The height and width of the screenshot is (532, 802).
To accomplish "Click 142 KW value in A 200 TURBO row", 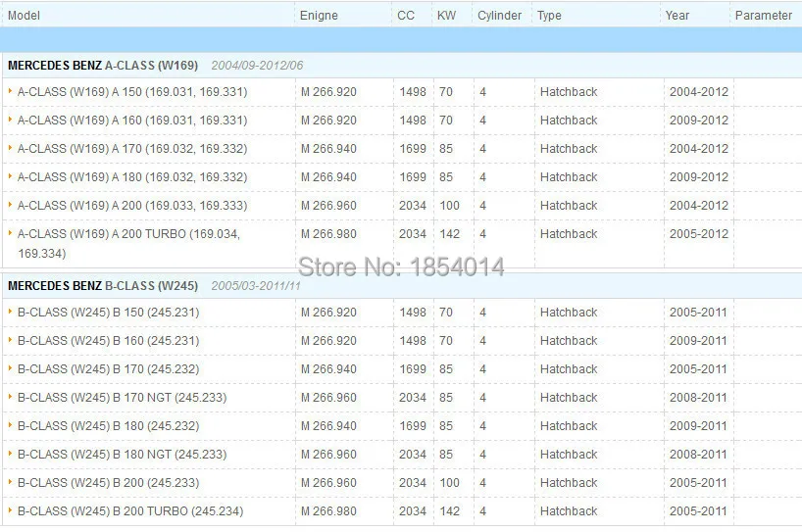I will (x=450, y=234).
